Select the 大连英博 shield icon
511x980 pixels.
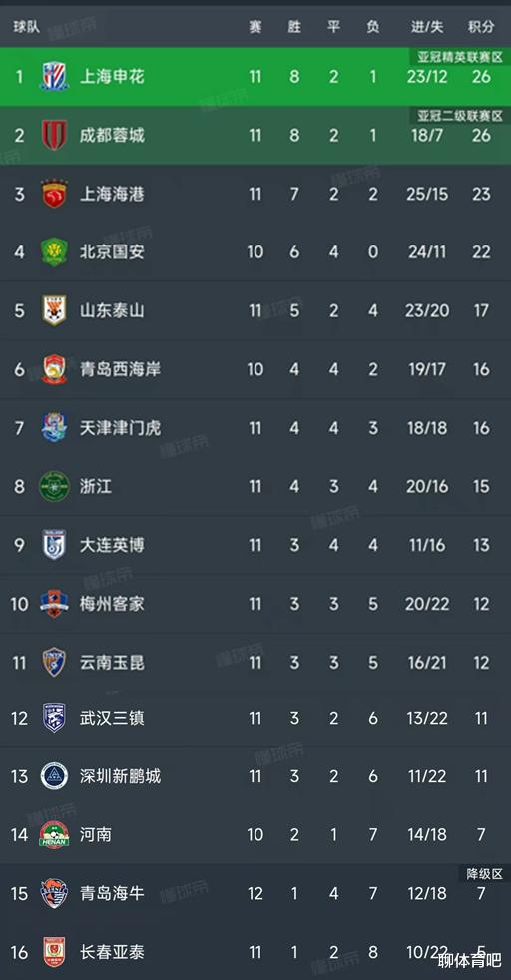pos(54,544)
